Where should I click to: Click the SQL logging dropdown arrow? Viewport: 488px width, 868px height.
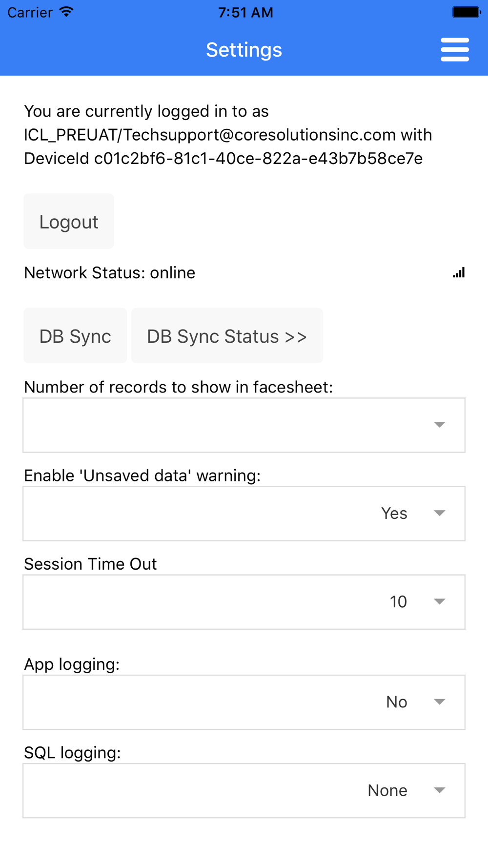440,790
